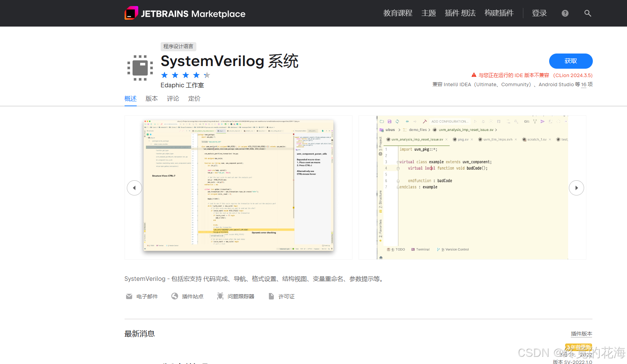Show previous screenshot with left arrow
Screen dimensions: 627x364
[x=134, y=188]
